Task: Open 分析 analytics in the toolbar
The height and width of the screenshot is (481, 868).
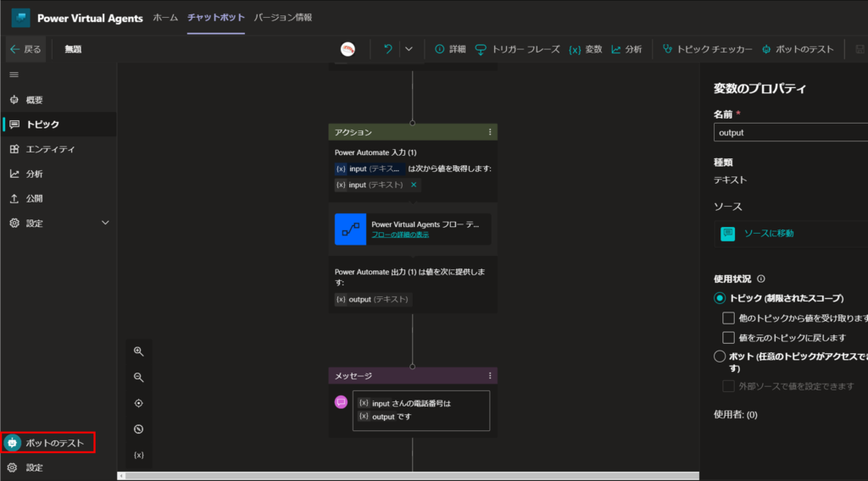Action: [626, 49]
